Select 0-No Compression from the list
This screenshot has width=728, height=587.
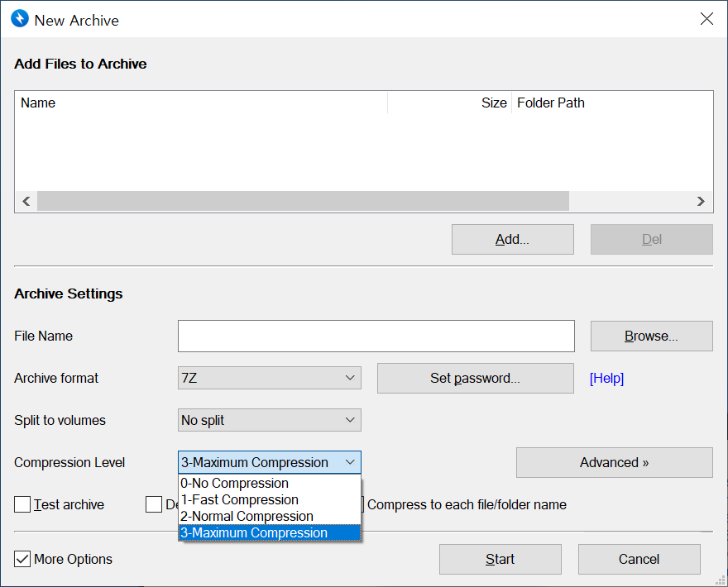click(x=235, y=483)
